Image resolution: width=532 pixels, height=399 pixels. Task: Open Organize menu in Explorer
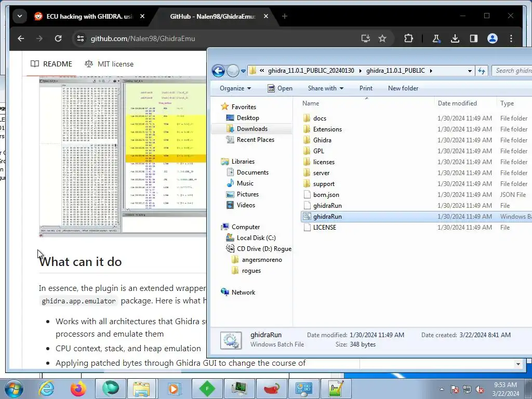click(x=235, y=88)
